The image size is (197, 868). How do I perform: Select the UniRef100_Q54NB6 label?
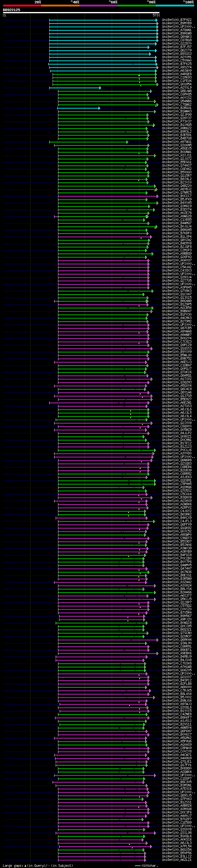[177, 101]
